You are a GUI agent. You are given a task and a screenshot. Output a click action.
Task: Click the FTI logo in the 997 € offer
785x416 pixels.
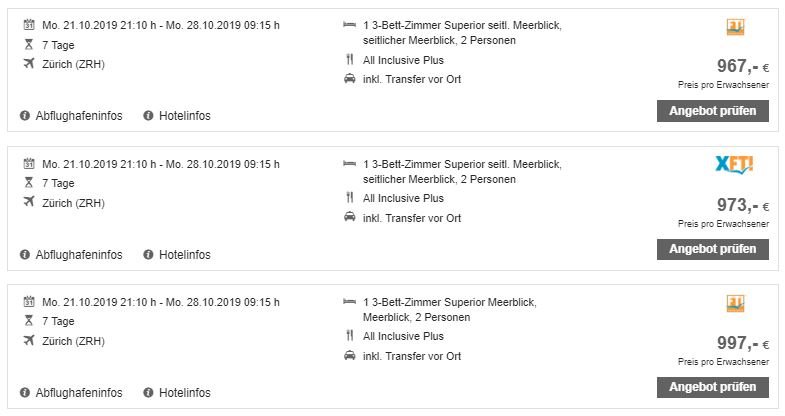click(735, 304)
